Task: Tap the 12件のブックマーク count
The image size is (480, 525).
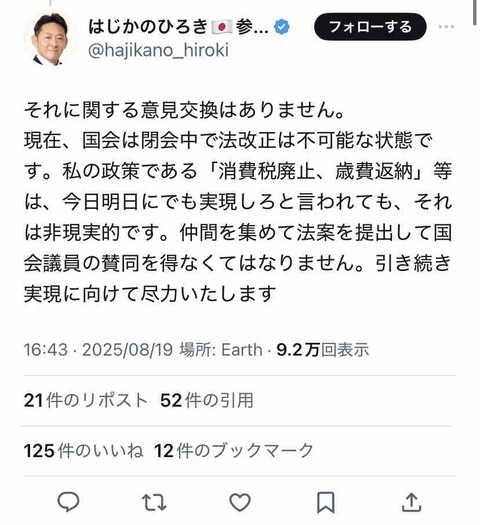Action: [x=234, y=450]
